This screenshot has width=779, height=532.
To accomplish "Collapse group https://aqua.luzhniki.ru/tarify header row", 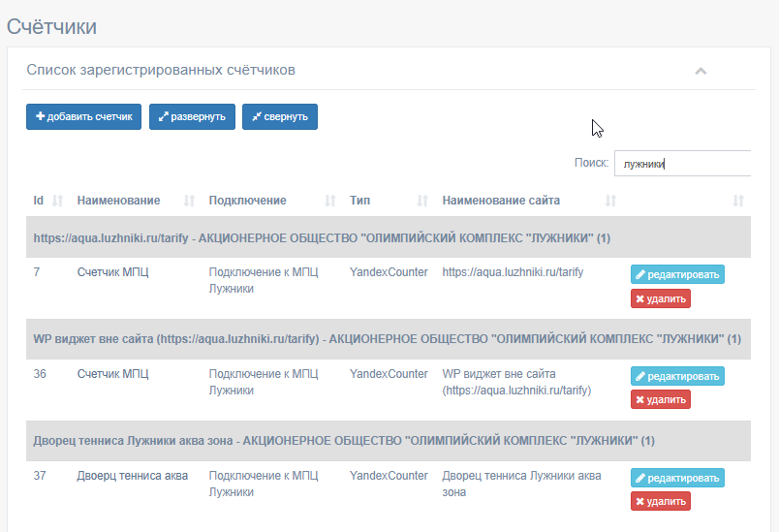I will point(389,238).
